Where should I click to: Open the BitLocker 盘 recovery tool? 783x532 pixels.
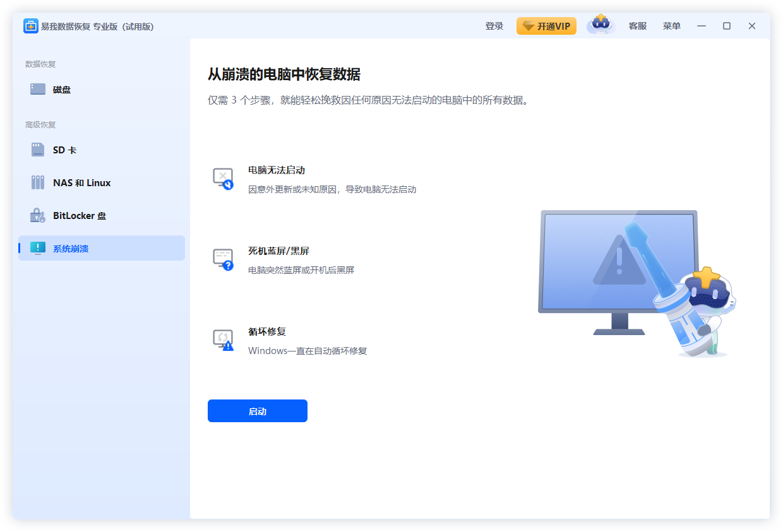[37, 215]
